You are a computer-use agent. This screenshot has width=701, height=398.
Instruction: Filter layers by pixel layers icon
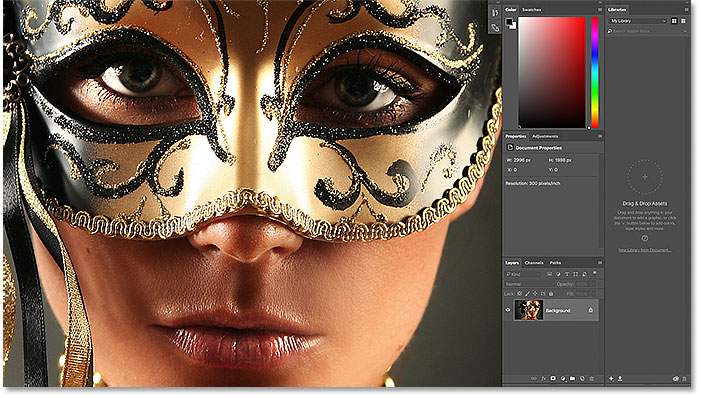(549, 274)
